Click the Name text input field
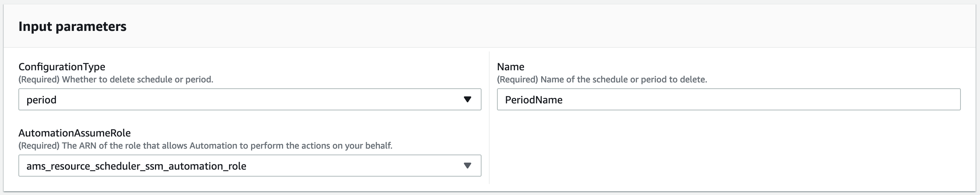This screenshot has width=980, height=195. 728,100
